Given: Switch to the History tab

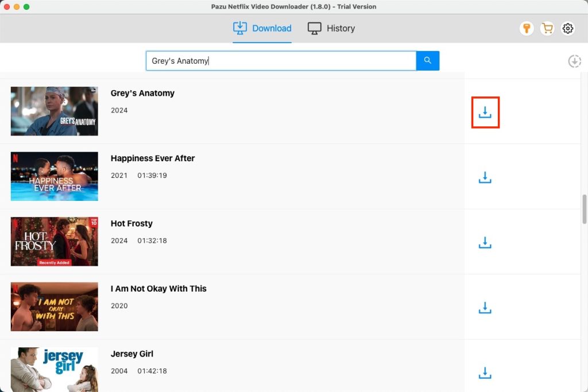Looking at the screenshot, I should [331, 28].
